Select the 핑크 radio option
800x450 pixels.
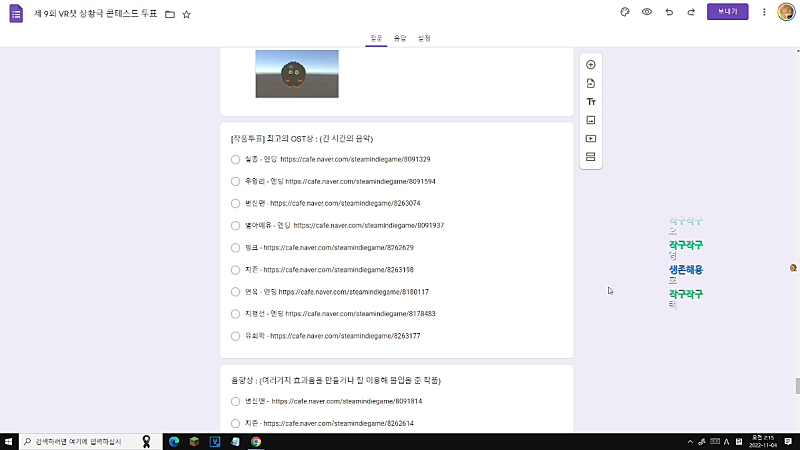[x=235, y=247]
